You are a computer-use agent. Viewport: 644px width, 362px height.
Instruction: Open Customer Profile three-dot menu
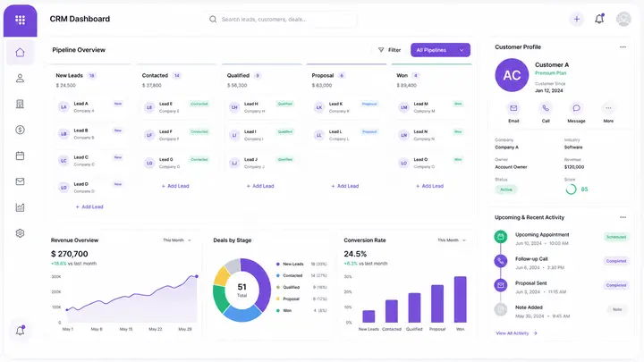pos(623,46)
